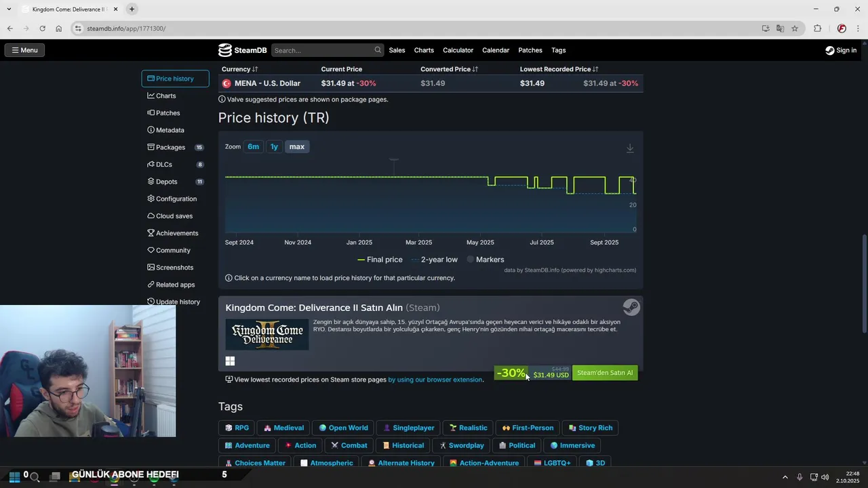The image size is (868, 488).
Task: Open the Depots sidebar section
Action: (x=175, y=182)
